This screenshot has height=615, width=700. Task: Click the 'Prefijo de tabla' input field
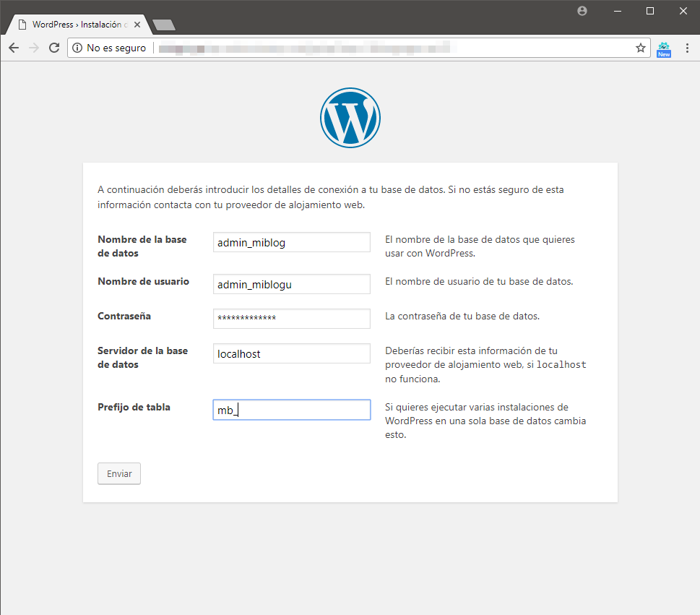[292, 410]
